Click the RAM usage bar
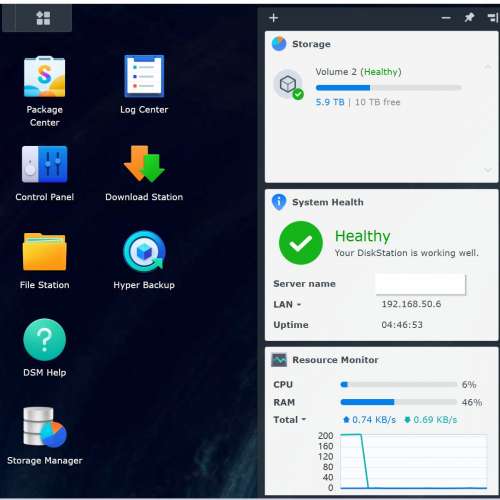The height and width of the screenshot is (500, 500). pyautogui.click(x=399, y=402)
